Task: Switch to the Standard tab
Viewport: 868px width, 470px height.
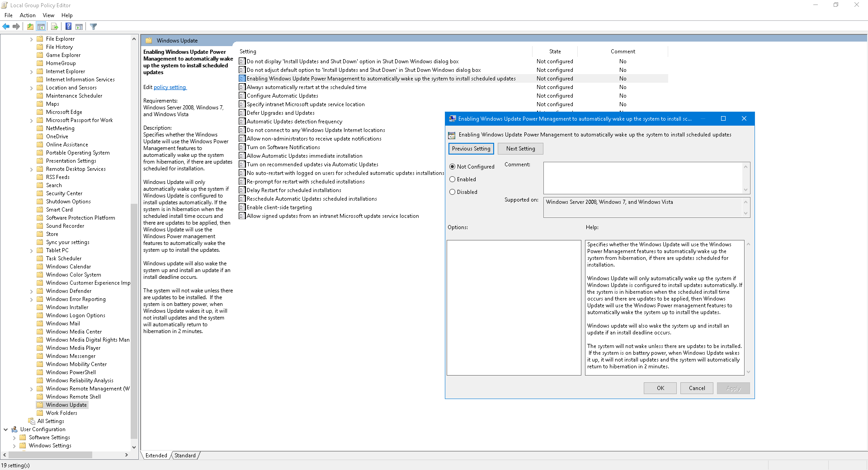Action: pos(185,456)
